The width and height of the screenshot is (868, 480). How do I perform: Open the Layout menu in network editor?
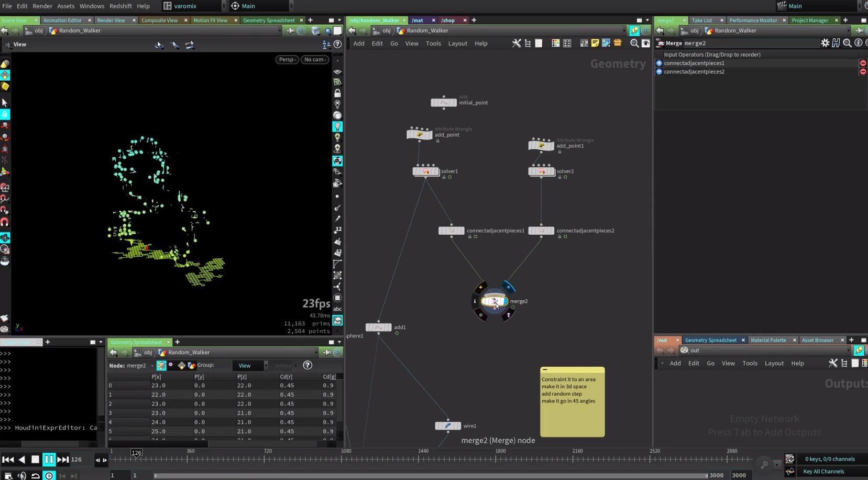coord(457,43)
